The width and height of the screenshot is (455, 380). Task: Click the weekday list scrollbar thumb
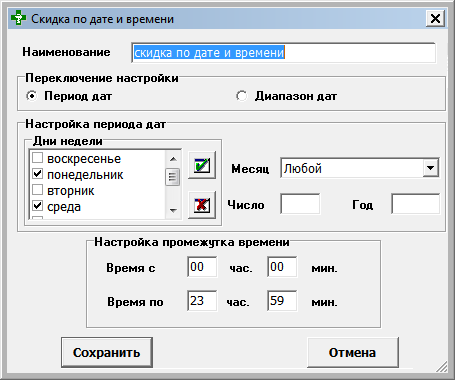[x=173, y=177]
